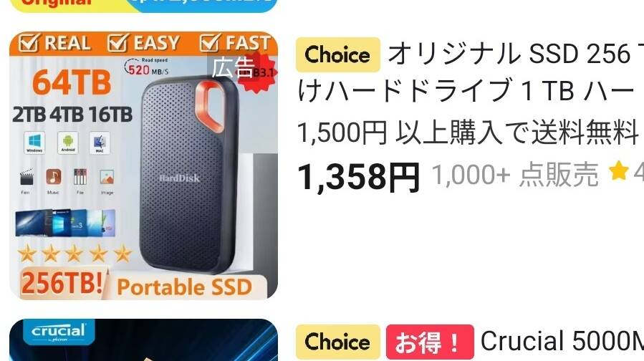Click the Music note icon in product image
644x361 pixels.
click(x=54, y=177)
